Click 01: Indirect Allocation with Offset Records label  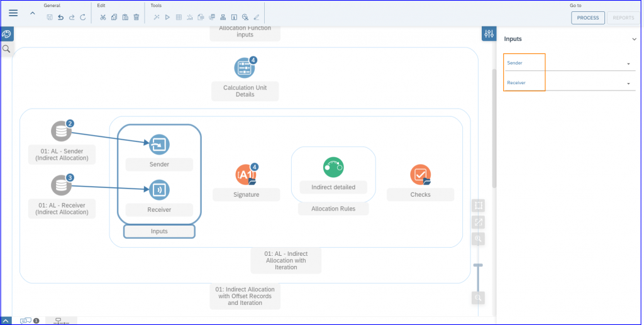coord(245,296)
